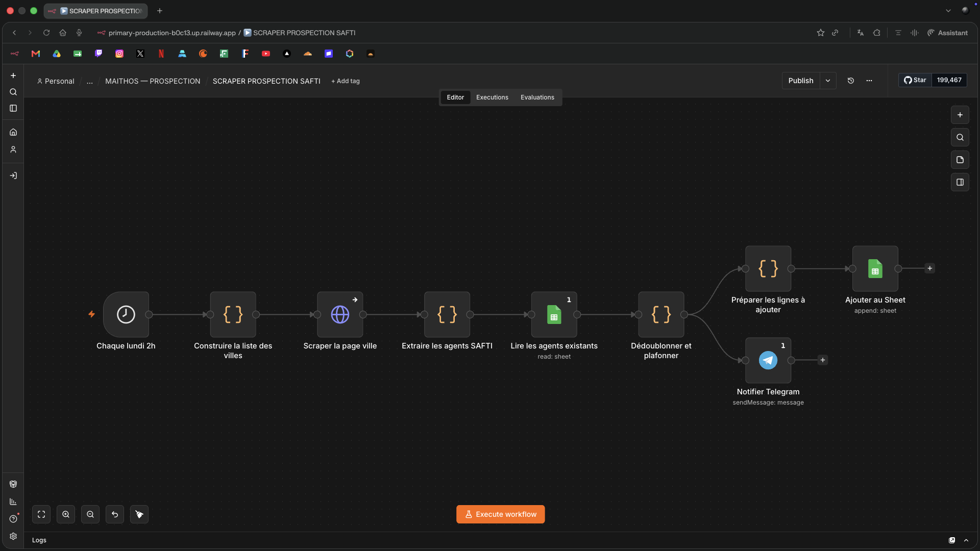The image size is (980, 551).
Task: Open browser tabs list chevron
Action: tap(948, 11)
